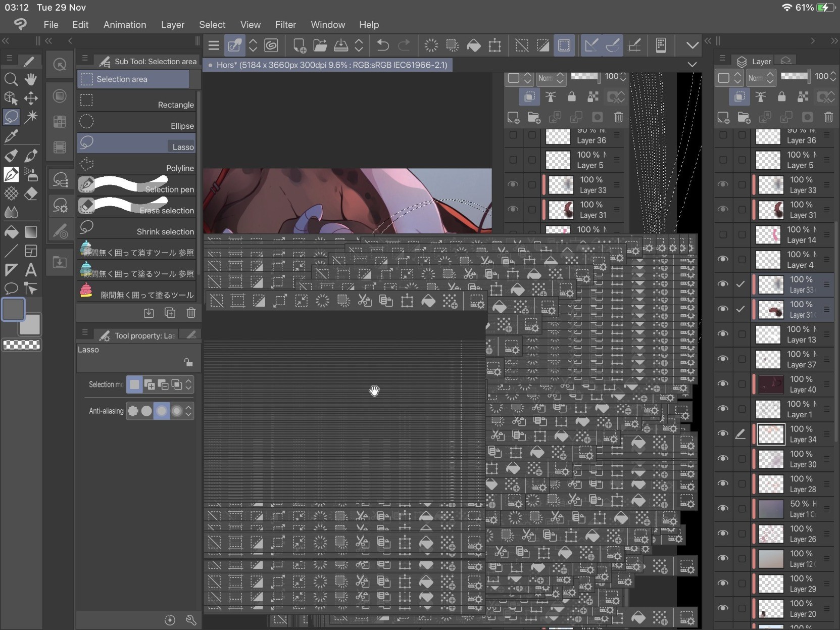The image size is (840, 630).
Task: Open the Animation menu
Action: pyautogui.click(x=125, y=25)
